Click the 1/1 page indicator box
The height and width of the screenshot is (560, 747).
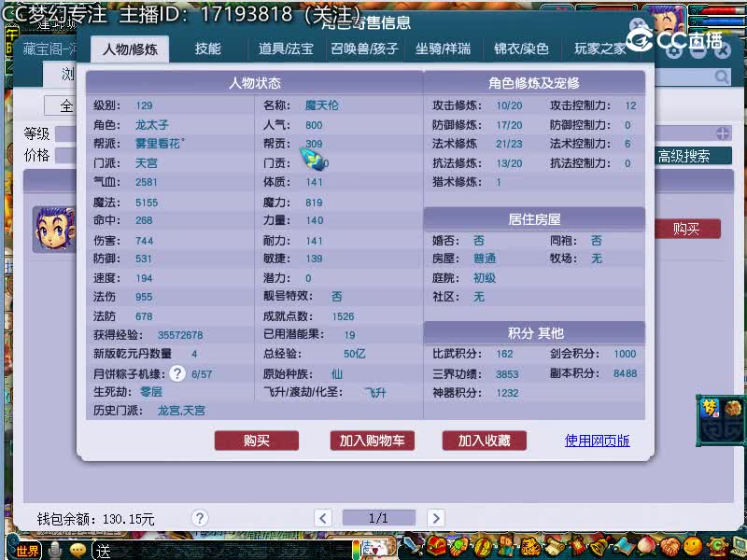[379, 518]
